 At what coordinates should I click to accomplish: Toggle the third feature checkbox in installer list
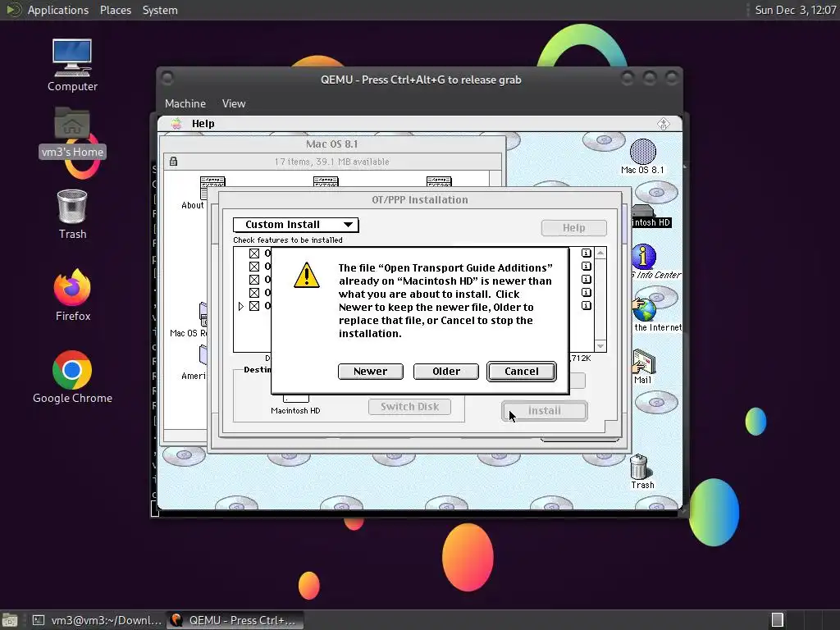[x=254, y=279]
